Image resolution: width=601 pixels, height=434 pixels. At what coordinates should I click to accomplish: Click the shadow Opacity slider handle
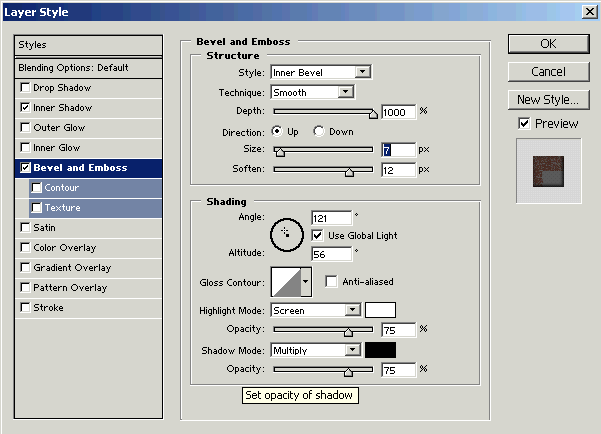click(x=348, y=372)
